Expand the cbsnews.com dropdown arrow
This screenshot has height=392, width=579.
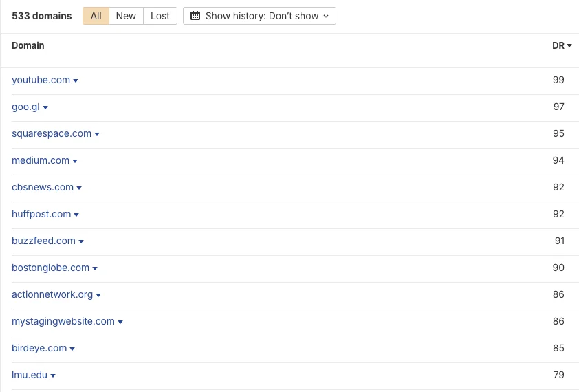coord(79,188)
